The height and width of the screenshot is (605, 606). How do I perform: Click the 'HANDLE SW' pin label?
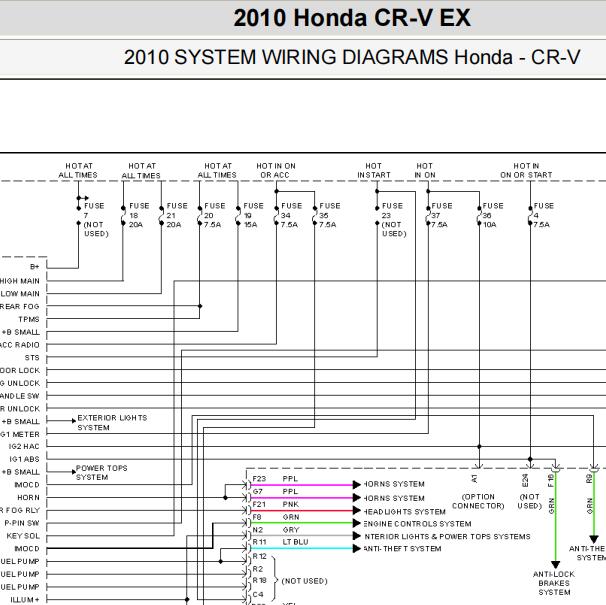coord(20,396)
